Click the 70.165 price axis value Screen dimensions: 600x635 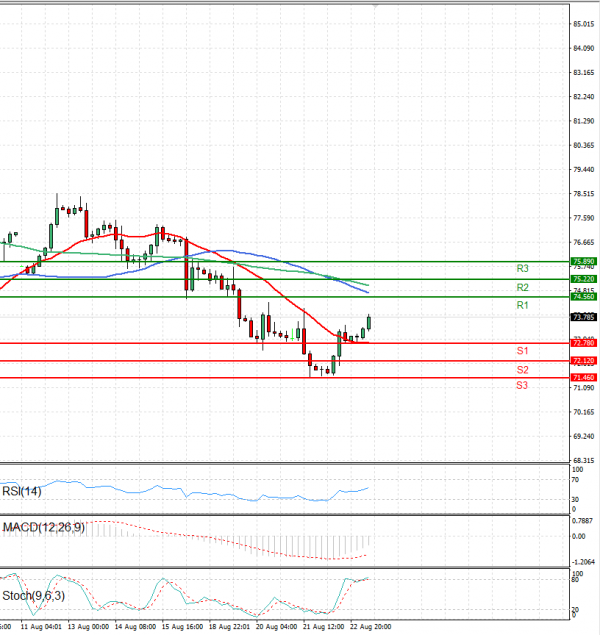(584, 412)
